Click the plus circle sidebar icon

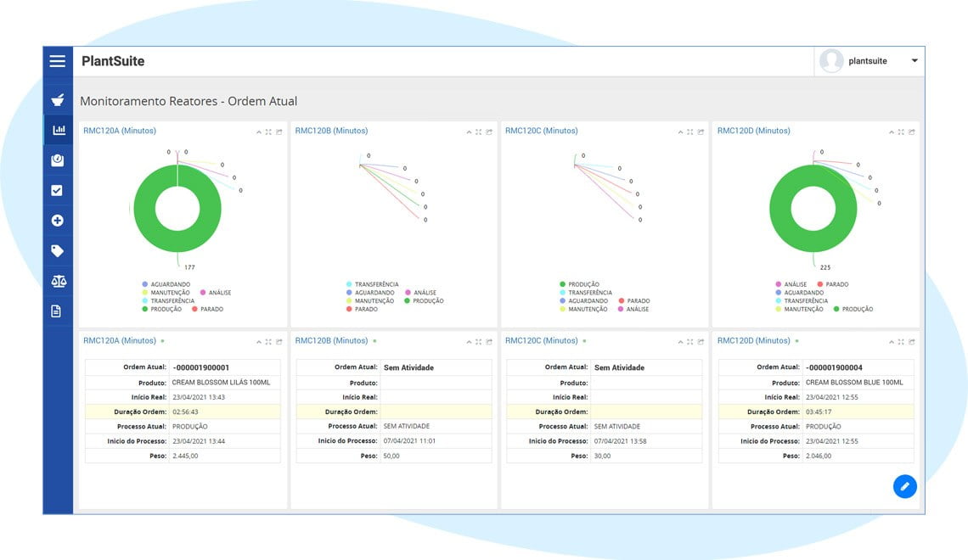[x=58, y=221]
